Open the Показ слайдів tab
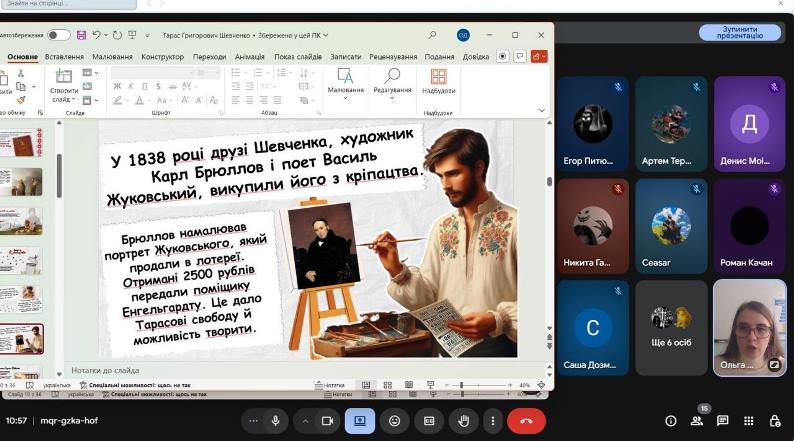 (x=298, y=57)
